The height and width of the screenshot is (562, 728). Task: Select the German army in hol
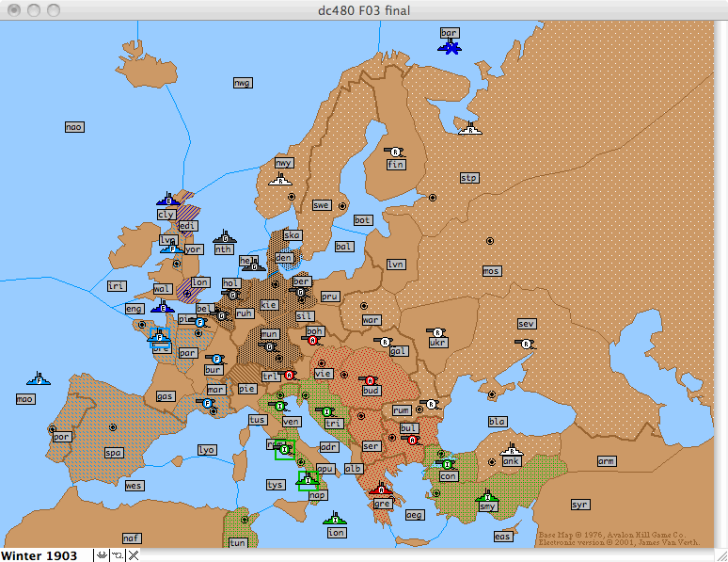232,295
